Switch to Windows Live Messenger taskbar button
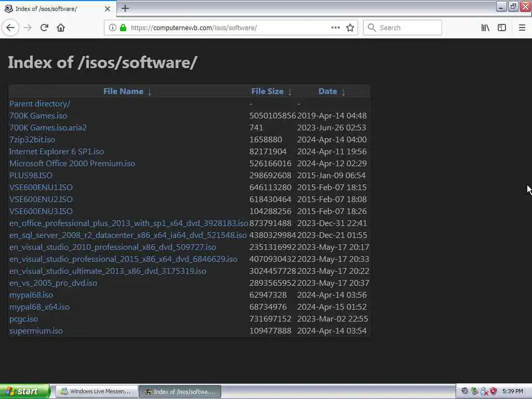The image size is (532, 399). tap(96, 391)
